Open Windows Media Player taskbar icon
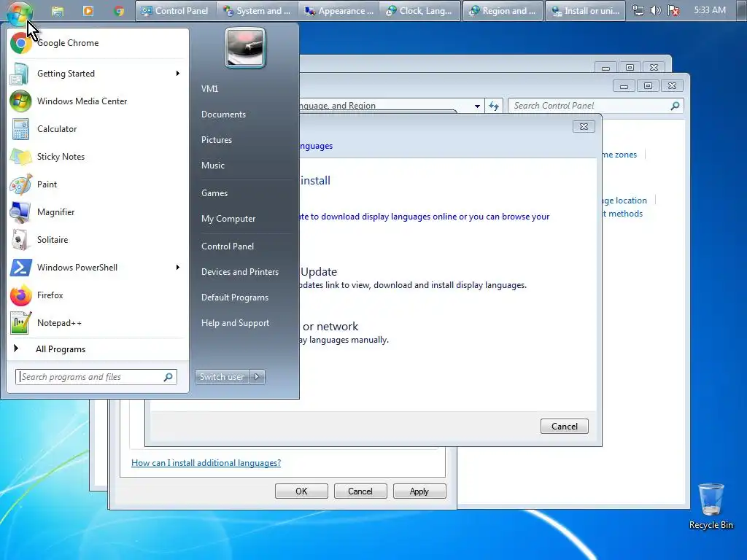Viewport: 747px width, 560px height. click(88, 10)
